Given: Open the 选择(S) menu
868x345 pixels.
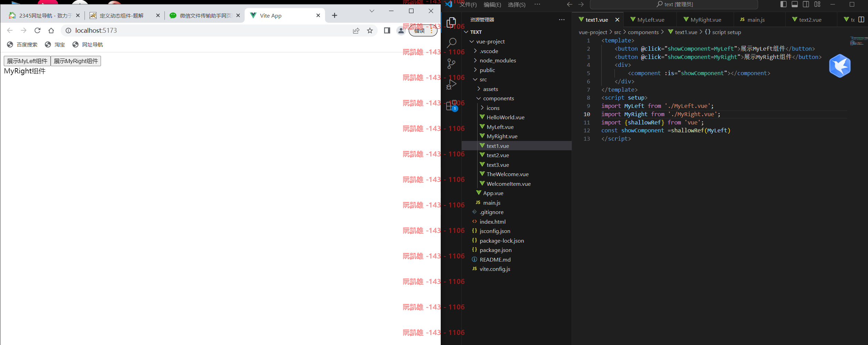Looking at the screenshot, I should pyautogui.click(x=517, y=4).
